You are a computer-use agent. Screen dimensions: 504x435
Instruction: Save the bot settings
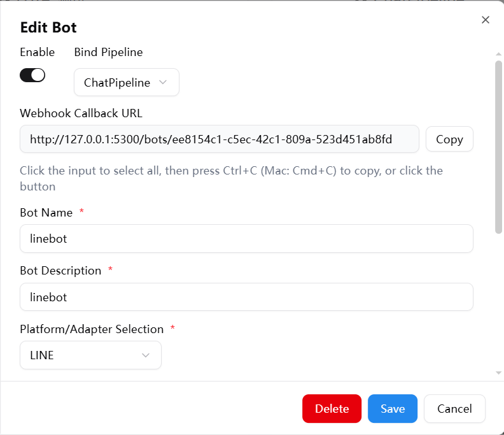[392, 409]
